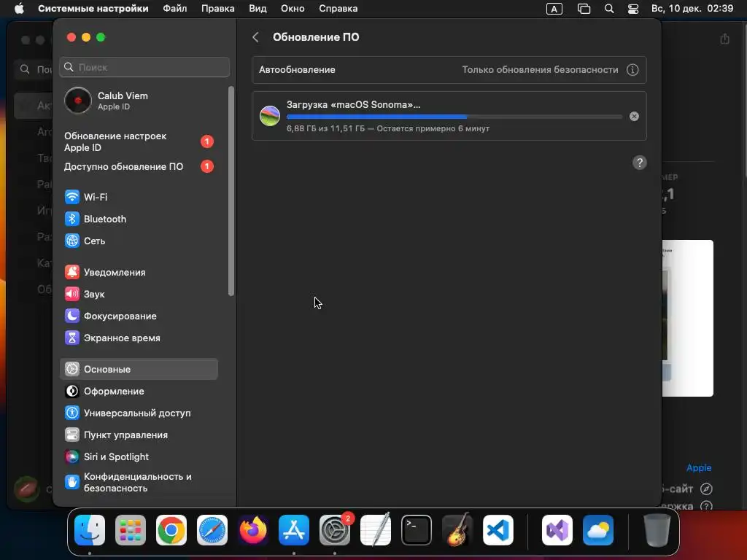Launch Visual Studio from the Dock
The image size is (747, 560).
point(557,530)
